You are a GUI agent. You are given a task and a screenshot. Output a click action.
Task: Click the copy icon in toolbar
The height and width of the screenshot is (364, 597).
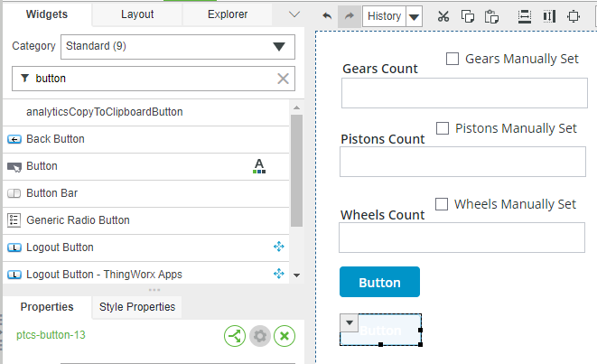(x=468, y=16)
